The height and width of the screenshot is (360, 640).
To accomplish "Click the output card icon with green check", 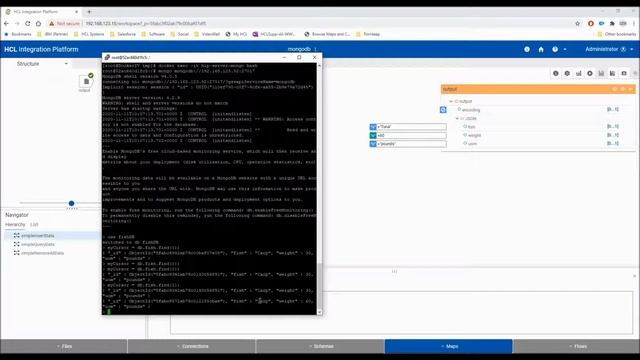I will click(86, 81).
